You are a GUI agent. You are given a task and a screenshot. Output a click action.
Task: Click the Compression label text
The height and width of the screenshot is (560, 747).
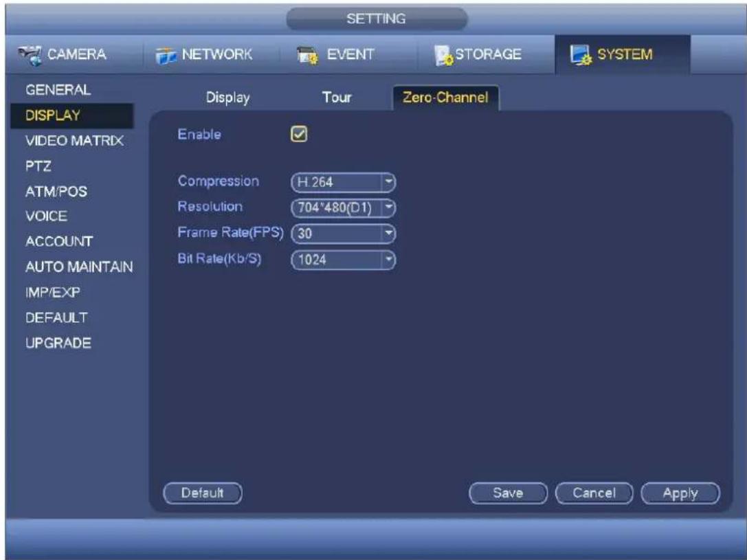[x=219, y=181]
